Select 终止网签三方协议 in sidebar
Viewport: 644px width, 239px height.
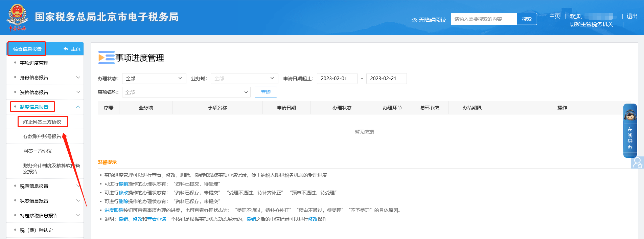point(42,122)
